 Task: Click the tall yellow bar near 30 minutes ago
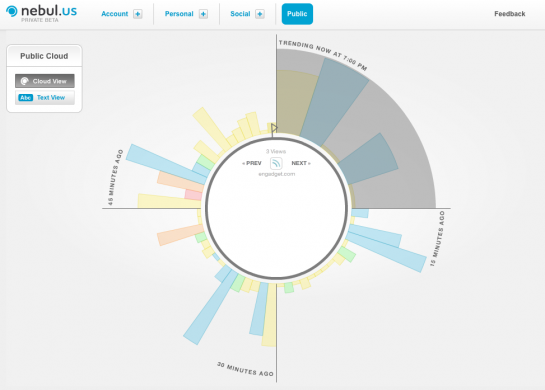pyautogui.click(x=269, y=315)
